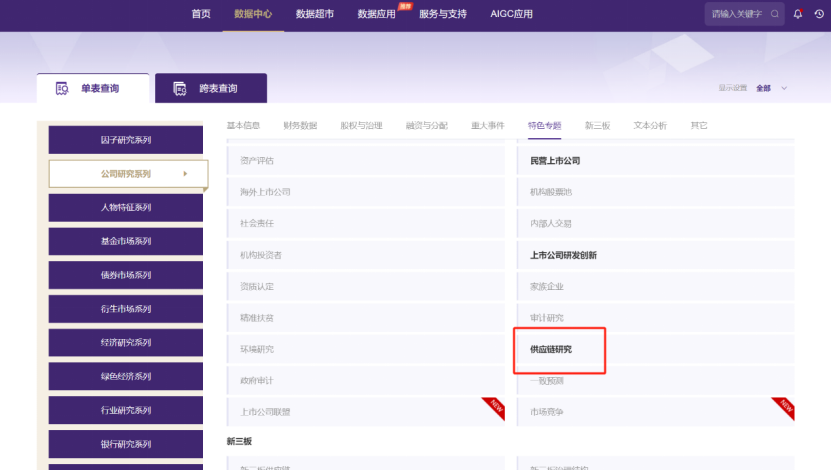831x470 pixels.
Task: Open 资产评估 database
Action: click(366, 161)
